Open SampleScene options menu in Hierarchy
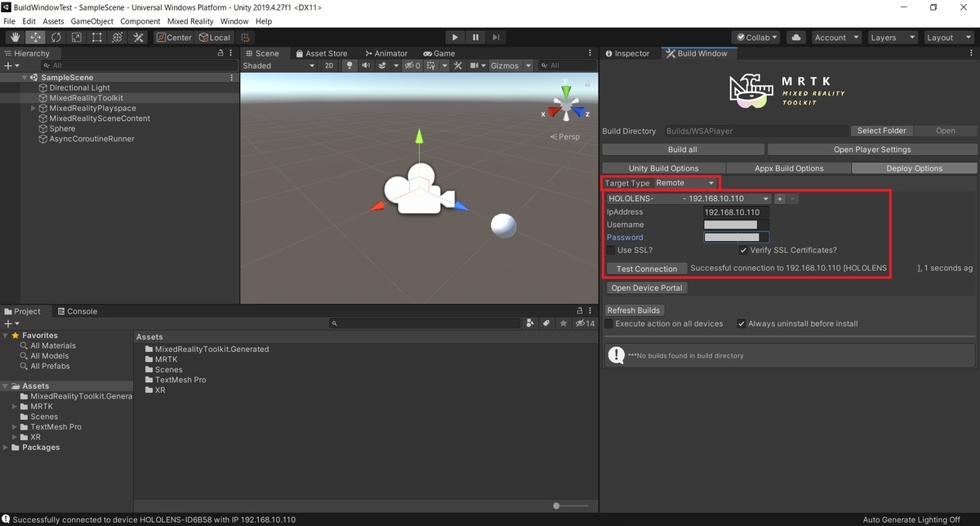The width and height of the screenshot is (980, 526). click(232, 78)
